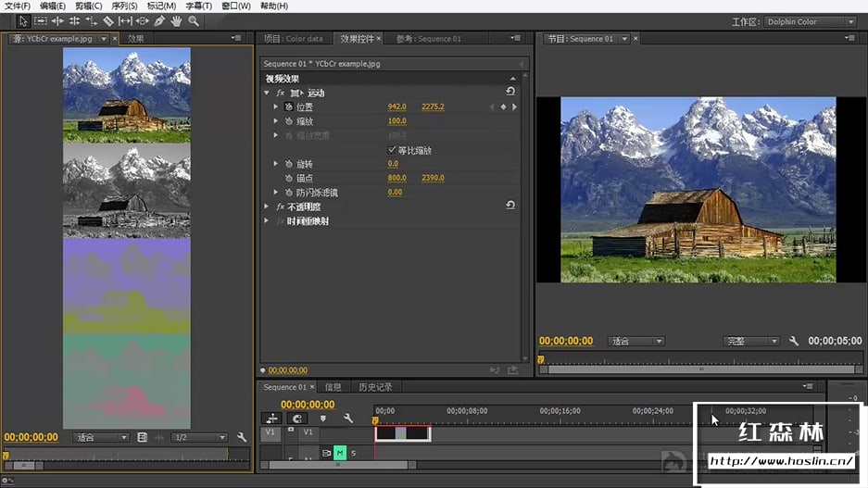Expand the 不透明度 effect

click(267, 206)
